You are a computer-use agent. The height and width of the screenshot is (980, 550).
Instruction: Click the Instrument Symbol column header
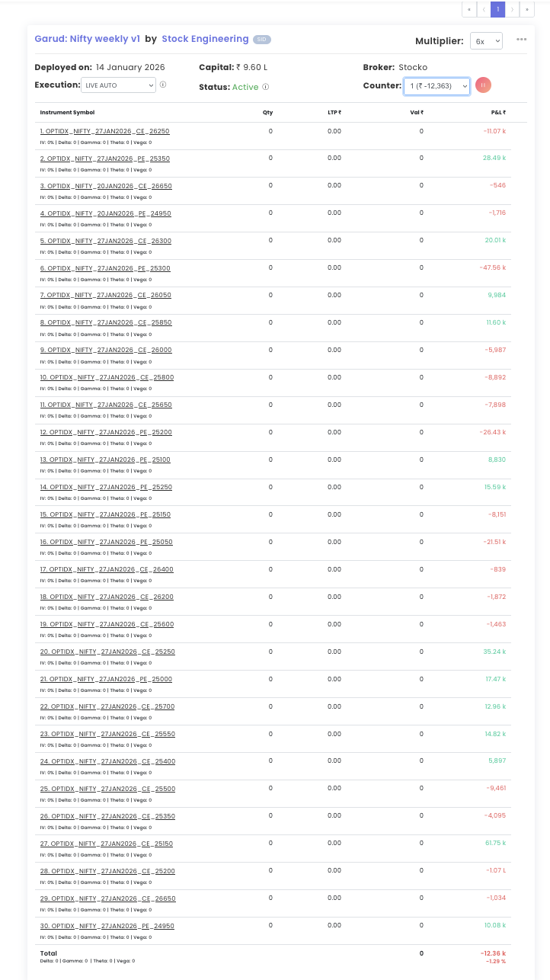[67, 113]
